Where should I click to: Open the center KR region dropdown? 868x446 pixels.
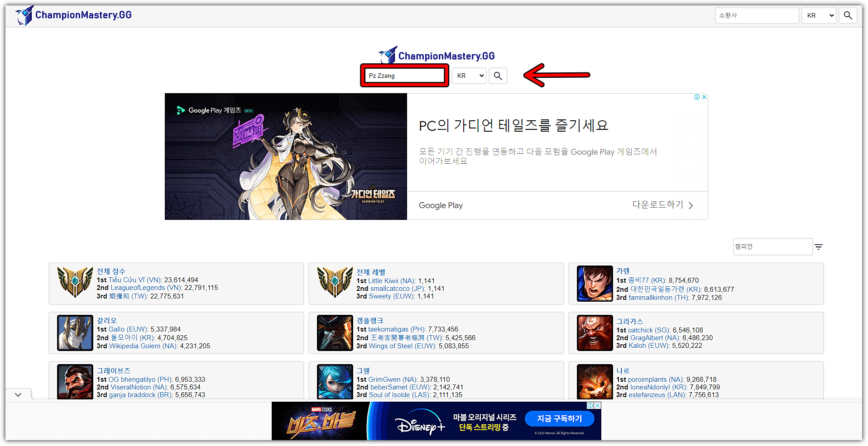[x=470, y=76]
